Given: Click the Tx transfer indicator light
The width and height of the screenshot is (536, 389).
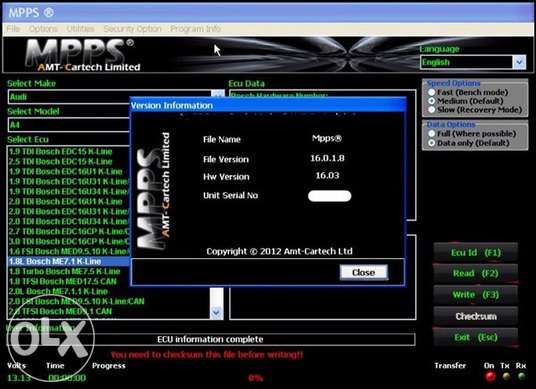Looking at the screenshot, I should (506, 376).
